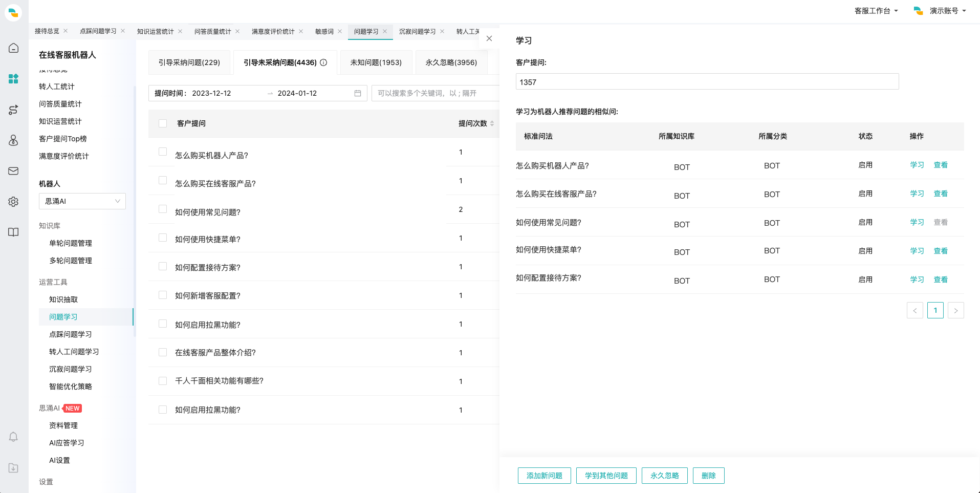Open the 演示账号 account menu
Screen dimensions: 980x493
[940, 11]
